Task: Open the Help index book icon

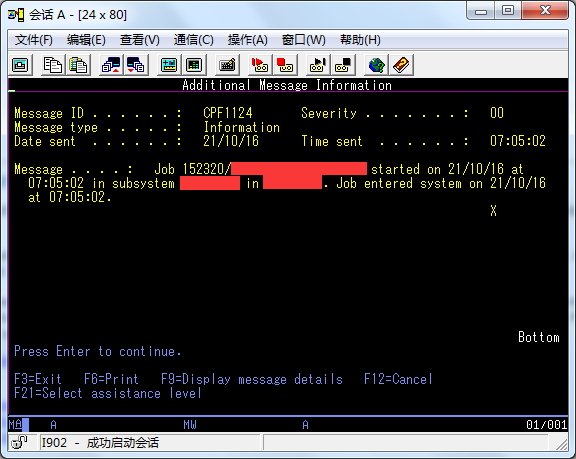Action: click(x=401, y=65)
